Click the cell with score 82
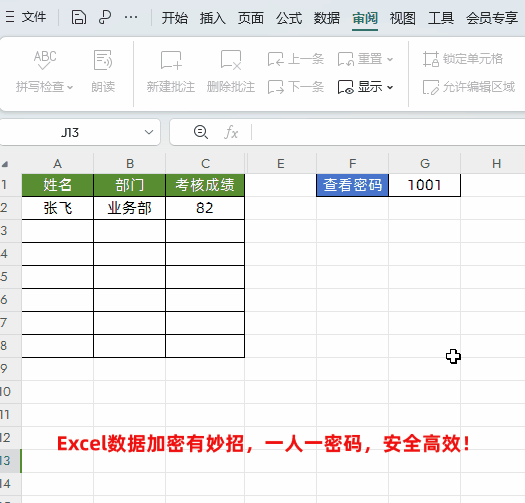Viewport: 525px width, 503px height. pos(205,208)
